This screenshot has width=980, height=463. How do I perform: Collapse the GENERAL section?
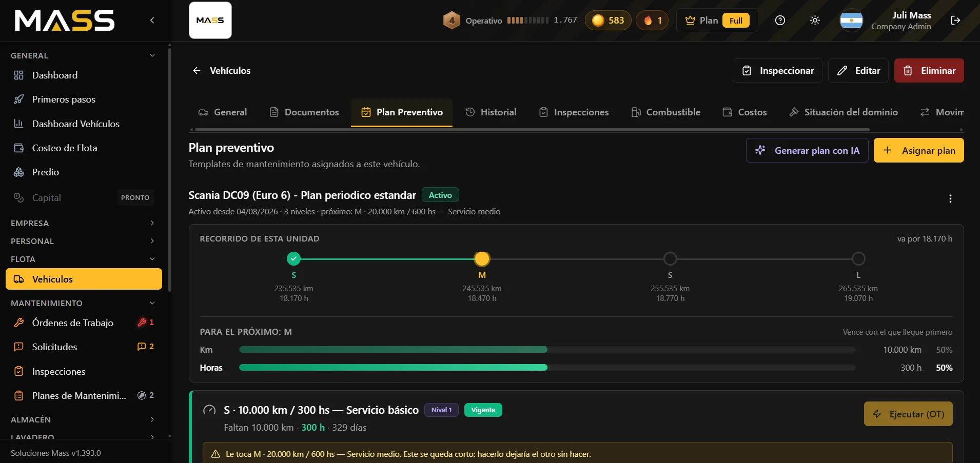(x=84, y=55)
